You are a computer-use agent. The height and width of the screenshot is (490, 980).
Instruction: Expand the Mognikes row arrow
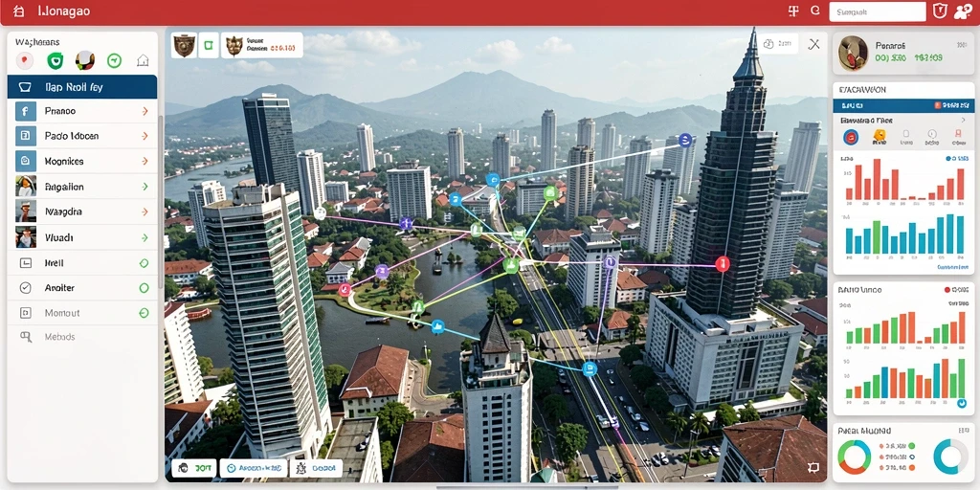coord(145,161)
